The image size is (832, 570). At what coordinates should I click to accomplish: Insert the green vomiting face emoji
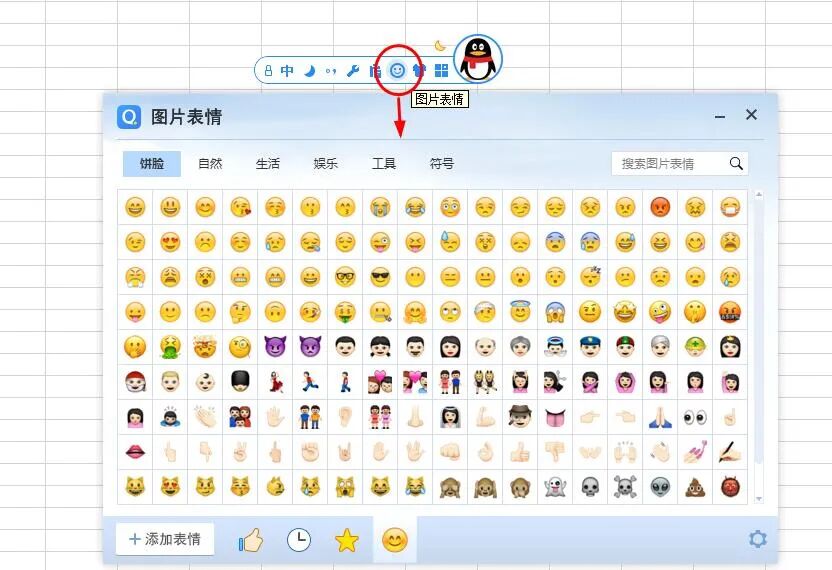point(170,347)
